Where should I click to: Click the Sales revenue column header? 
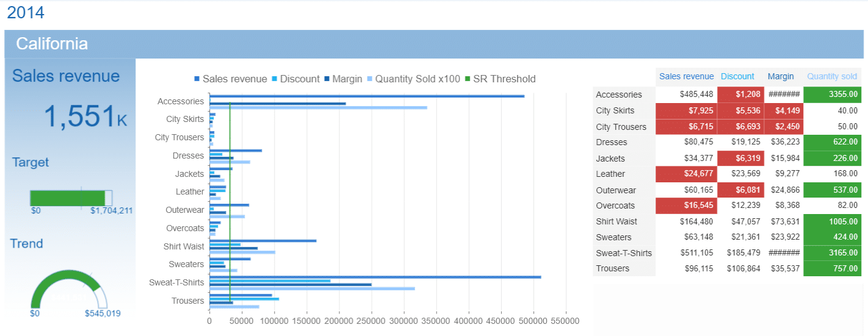[686, 76]
